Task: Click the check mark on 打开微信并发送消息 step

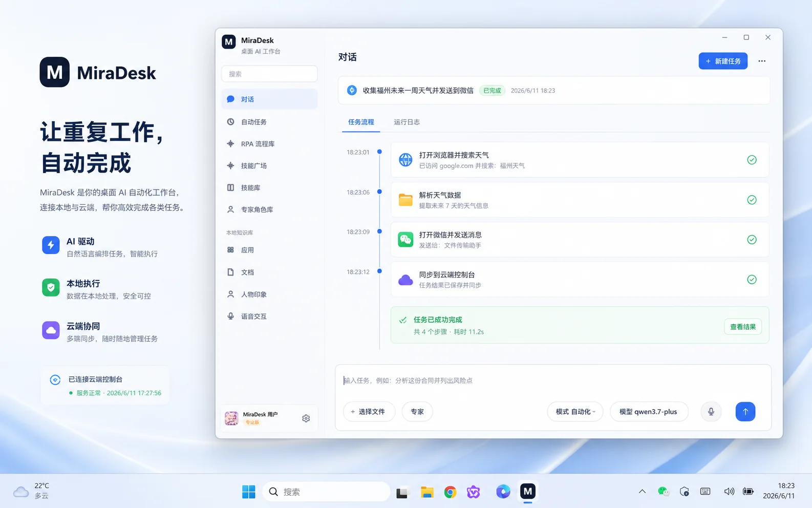Action: 752,240
